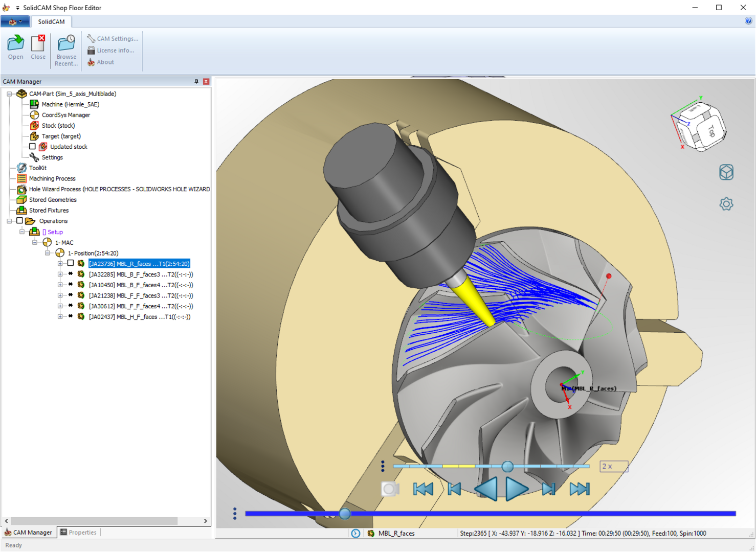This screenshot has height=552, width=756.
Task: Click the simulation speed slider handle
Action: [x=507, y=466]
